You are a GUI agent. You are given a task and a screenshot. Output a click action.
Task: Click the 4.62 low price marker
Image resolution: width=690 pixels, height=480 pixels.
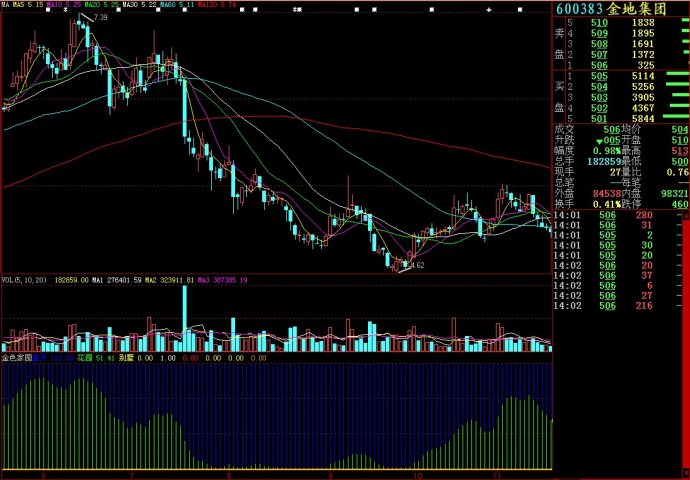[417, 265]
